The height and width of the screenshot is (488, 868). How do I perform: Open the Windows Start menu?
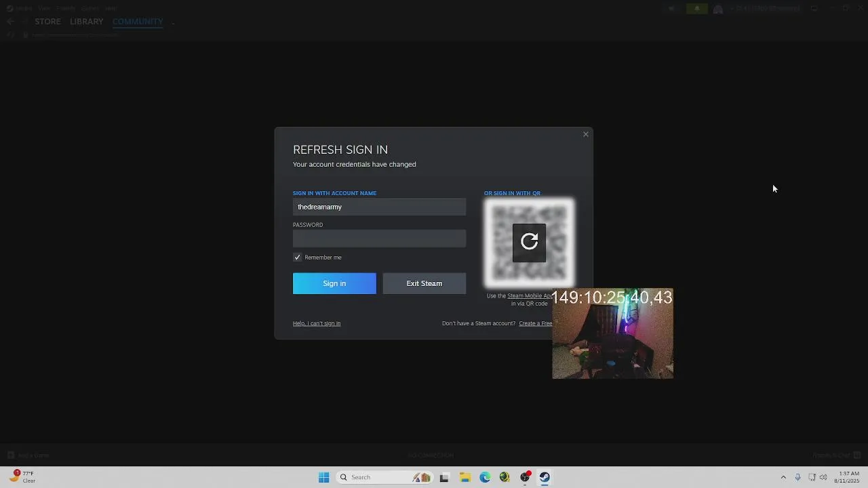(x=324, y=477)
